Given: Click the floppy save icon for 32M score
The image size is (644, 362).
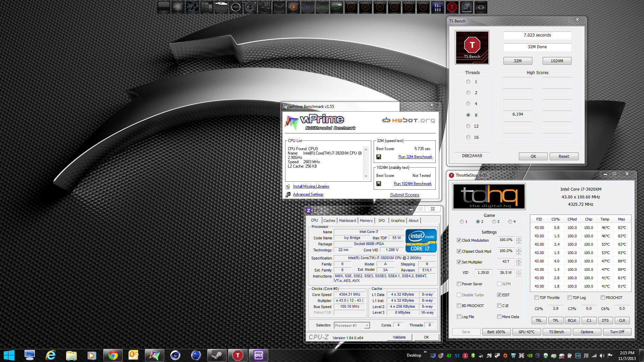Looking at the screenshot, I should [379, 157].
